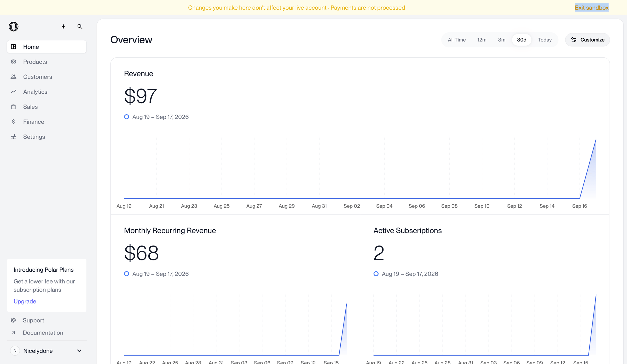Click the Sep 02 label on Revenue chart
627x364 pixels.
coord(352,206)
